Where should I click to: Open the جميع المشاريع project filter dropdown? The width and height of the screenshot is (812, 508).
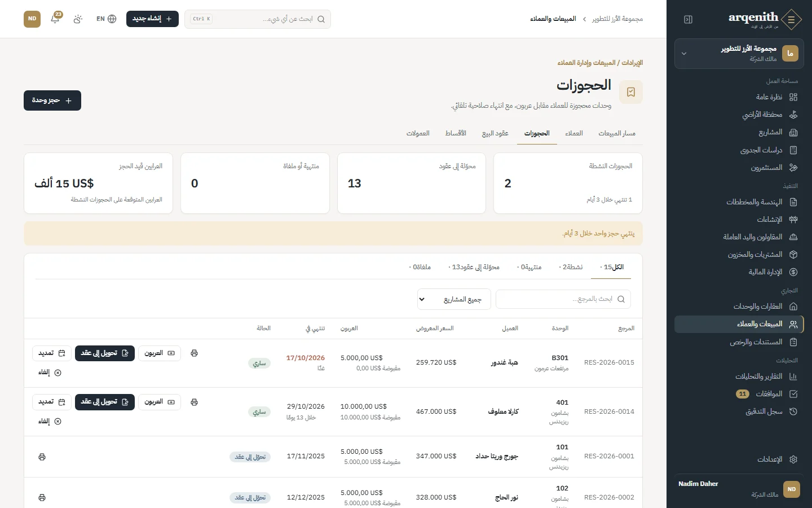pyautogui.click(x=454, y=299)
